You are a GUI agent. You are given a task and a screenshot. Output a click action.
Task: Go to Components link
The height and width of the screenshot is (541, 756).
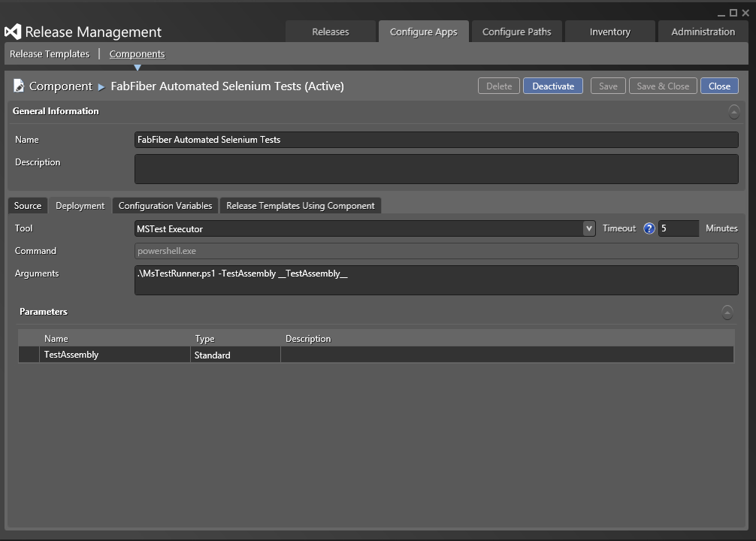(x=137, y=54)
